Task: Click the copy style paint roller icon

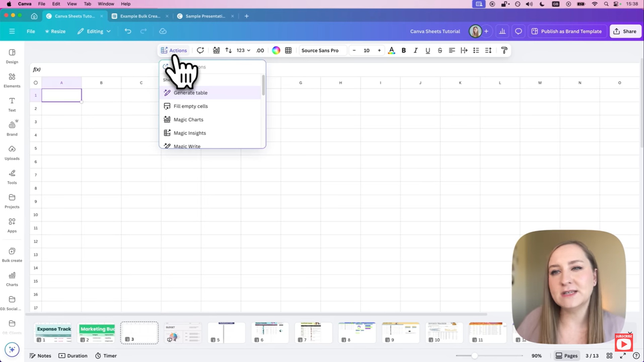Action: (504, 50)
